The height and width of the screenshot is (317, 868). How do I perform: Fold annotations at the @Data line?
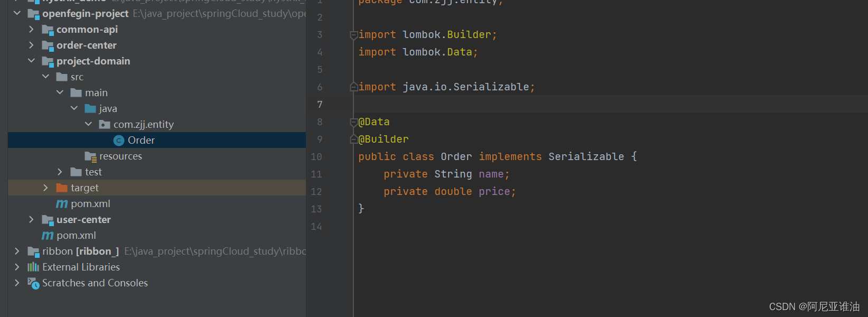354,122
